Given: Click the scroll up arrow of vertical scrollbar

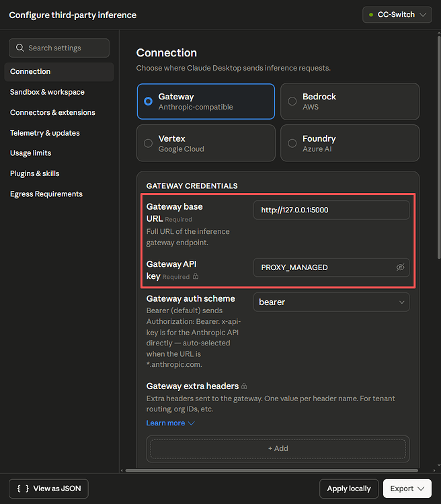Looking at the screenshot, I should 439,32.
